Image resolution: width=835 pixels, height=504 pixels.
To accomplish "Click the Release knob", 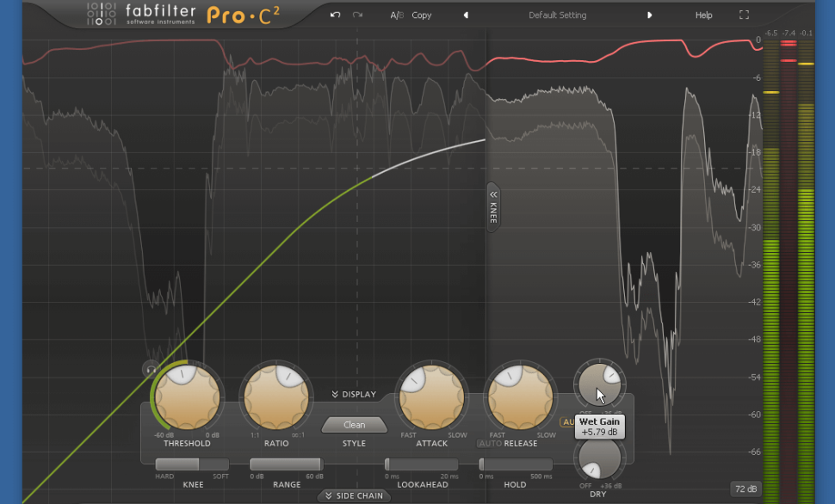I will [x=520, y=397].
